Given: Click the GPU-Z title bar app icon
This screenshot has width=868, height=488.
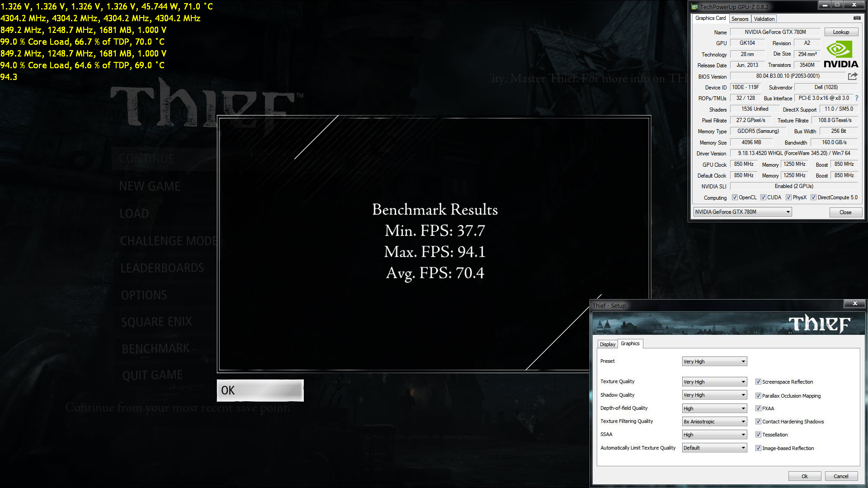Looking at the screenshot, I should (695, 7).
